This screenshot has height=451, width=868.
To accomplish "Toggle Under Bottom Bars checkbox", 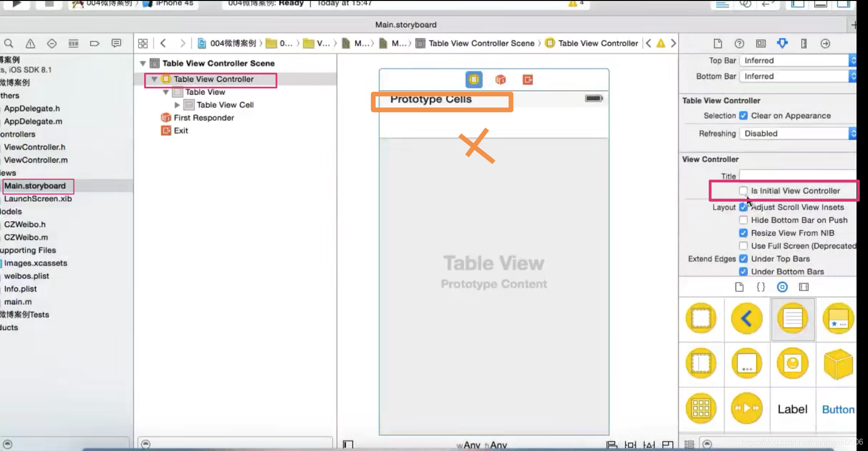I will pos(743,272).
